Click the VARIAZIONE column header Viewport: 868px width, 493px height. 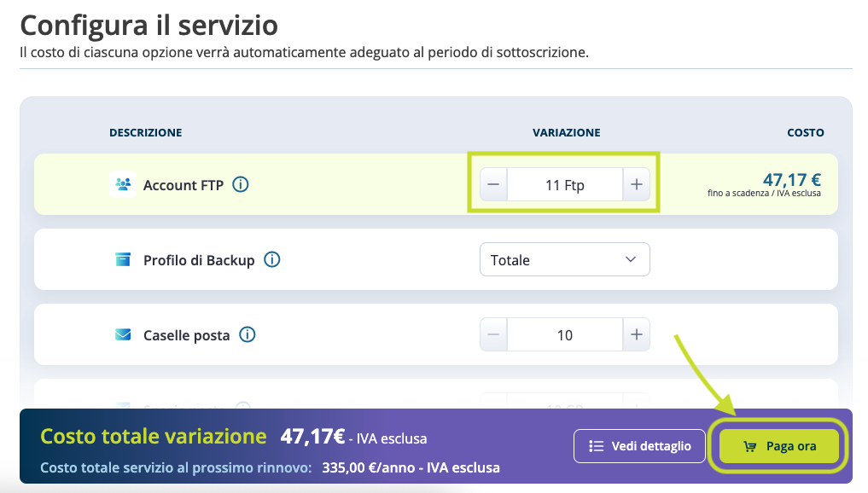click(x=566, y=133)
